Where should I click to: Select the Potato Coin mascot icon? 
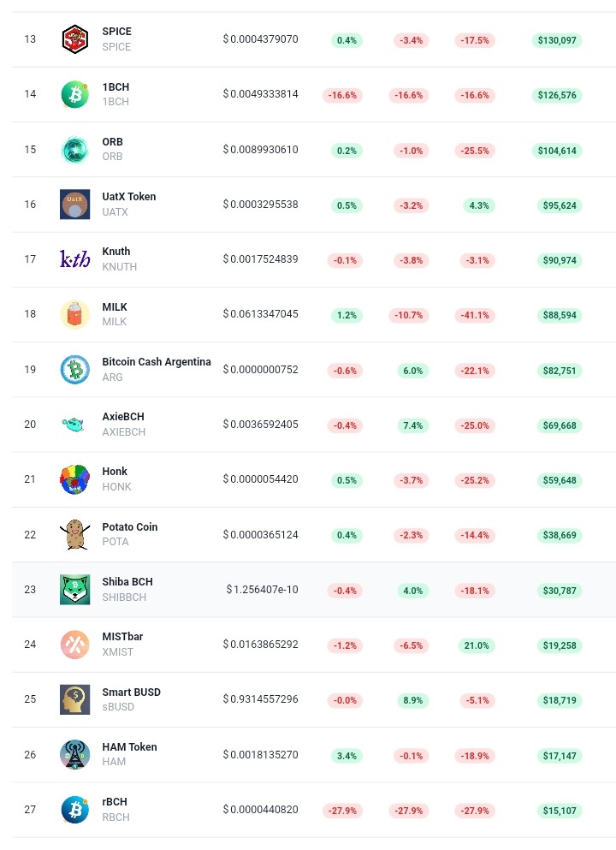click(x=74, y=534)
